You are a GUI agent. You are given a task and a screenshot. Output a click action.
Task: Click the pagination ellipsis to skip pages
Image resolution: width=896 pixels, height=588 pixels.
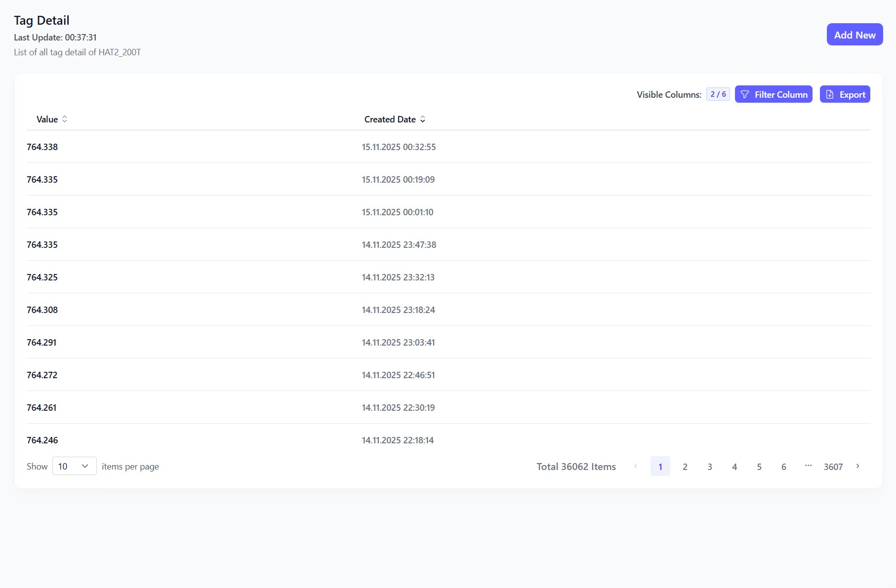tap(808, 466)
